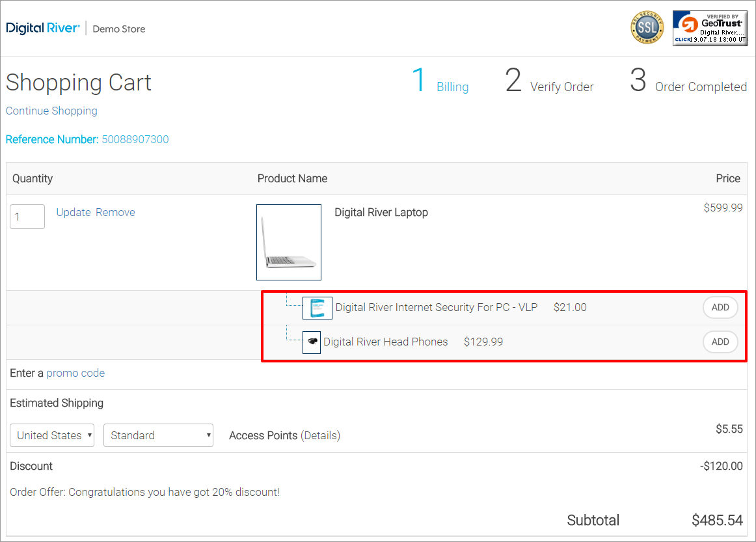Click the 20% discount order offer message
Viewport: 756px width, 542px height.
[144, 493]
